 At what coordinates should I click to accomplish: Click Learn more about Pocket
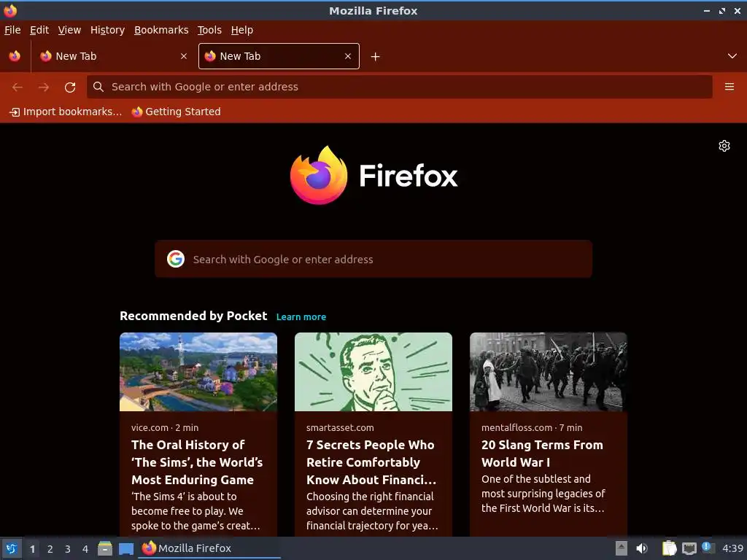301,317
